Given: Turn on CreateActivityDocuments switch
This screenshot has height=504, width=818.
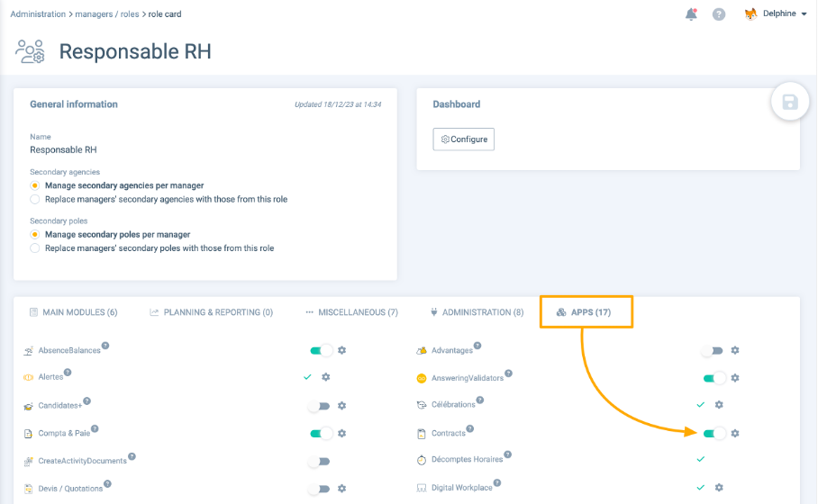Looking at the screenshot, I should (x=320, y=461).
